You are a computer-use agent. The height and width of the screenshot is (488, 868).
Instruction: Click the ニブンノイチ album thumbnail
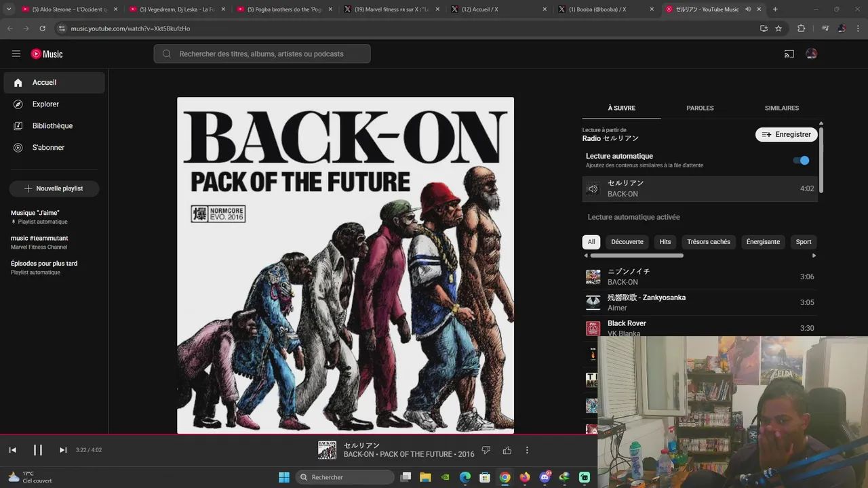593,277
